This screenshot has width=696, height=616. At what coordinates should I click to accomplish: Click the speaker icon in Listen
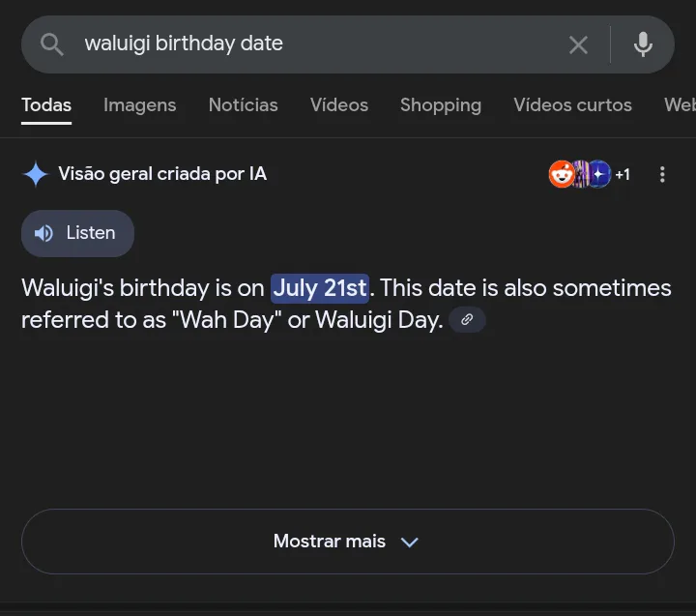pos(43,233)
